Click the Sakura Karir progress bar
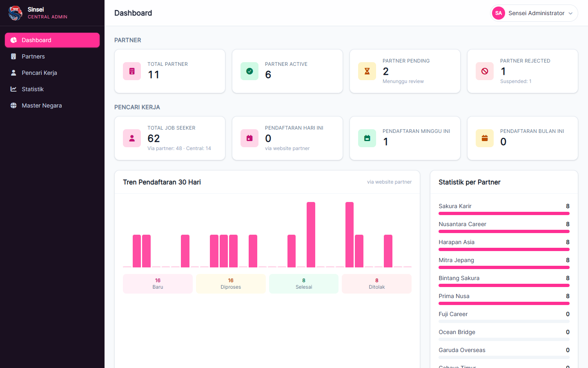The image size is (588, 368). [504, 213]
